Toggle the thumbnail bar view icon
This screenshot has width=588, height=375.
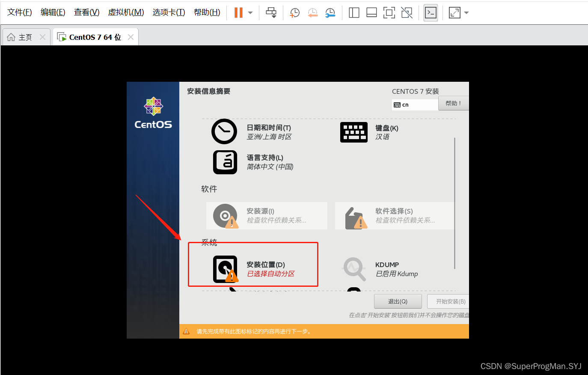coord(371,13)
